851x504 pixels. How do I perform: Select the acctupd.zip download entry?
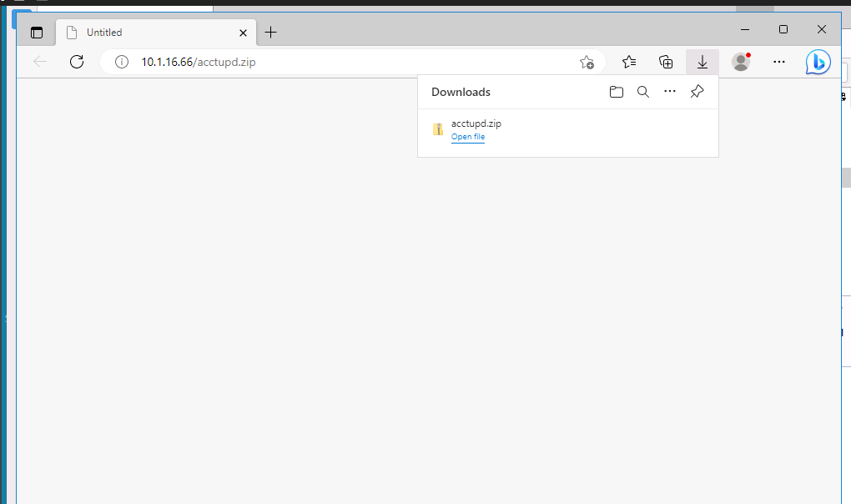tap(568, 129)
